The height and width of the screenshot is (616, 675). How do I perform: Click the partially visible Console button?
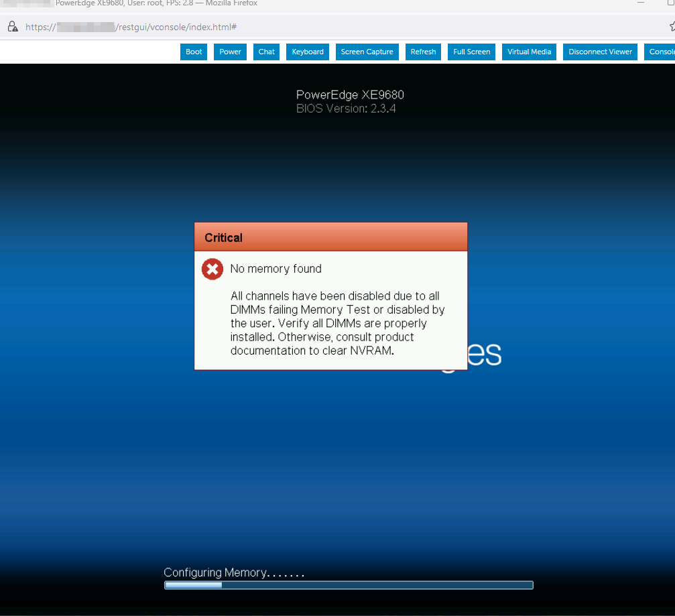click(660, 52)
